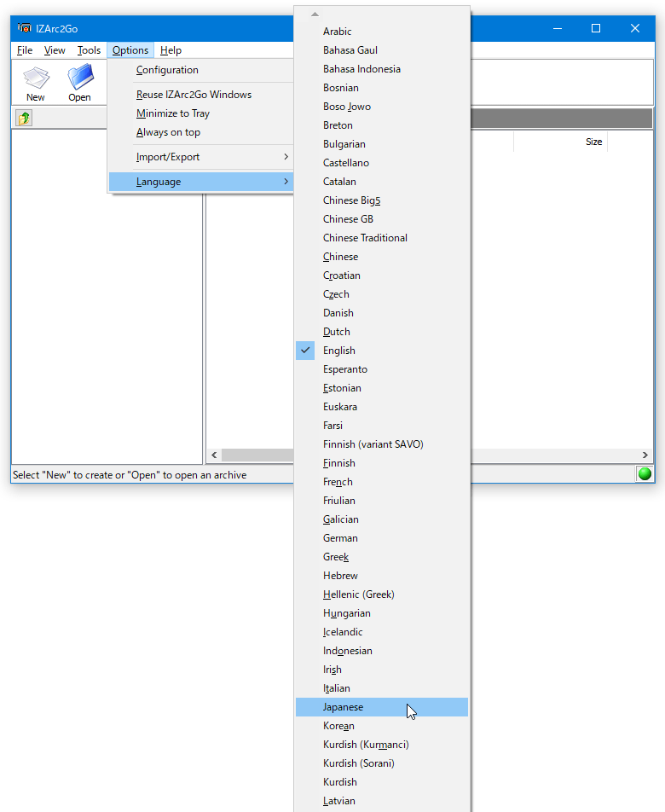The width and height of the screenshot is (665, 812).
Task: Choose Configuration from Options menu
Action: (200, 70)
